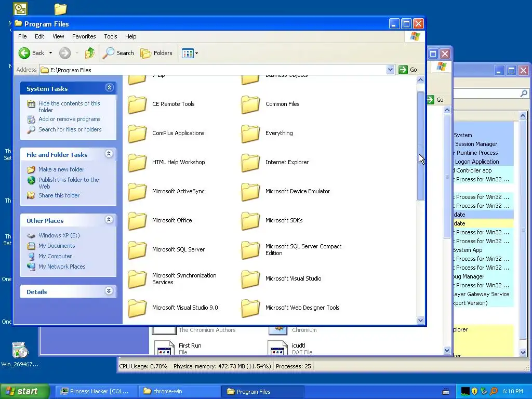Image resolution: width=532 pixels, height=399 pixels.
Task: Select the Microsoft SQL Server folder icon
Action: 137,250
